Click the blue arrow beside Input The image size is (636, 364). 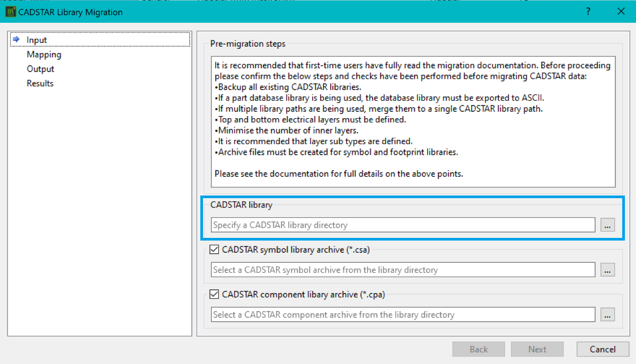(16, 40)
